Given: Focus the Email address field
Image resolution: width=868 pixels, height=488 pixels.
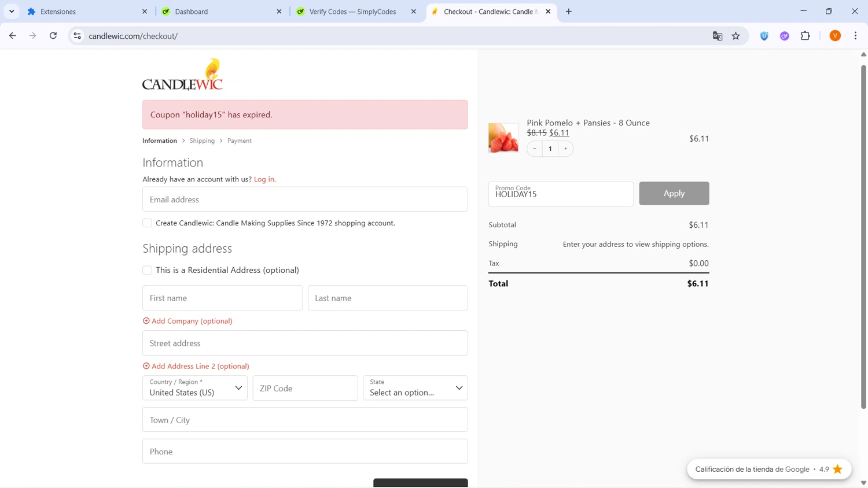Looking at the screenshot, I should [x=305, y=199].
